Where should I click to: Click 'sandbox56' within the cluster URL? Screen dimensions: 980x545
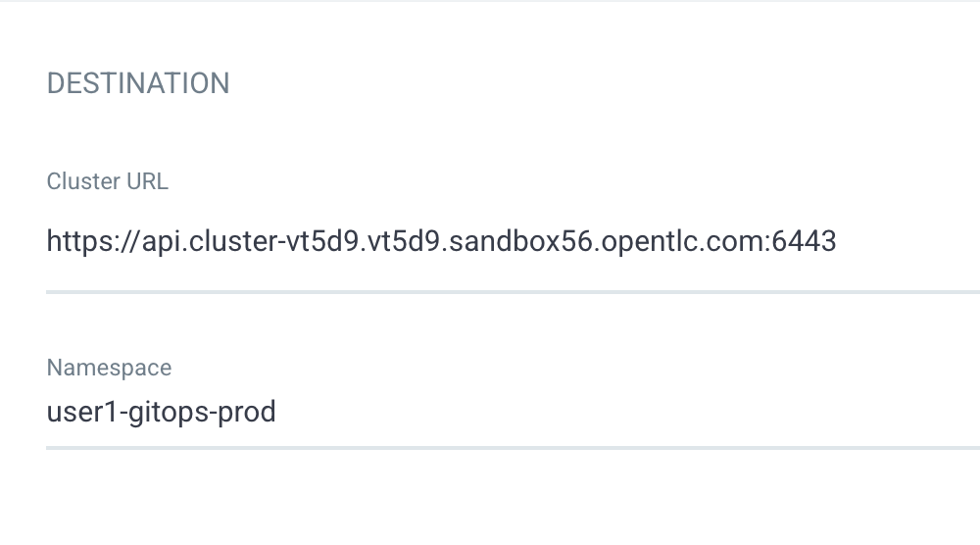(520, 241)
